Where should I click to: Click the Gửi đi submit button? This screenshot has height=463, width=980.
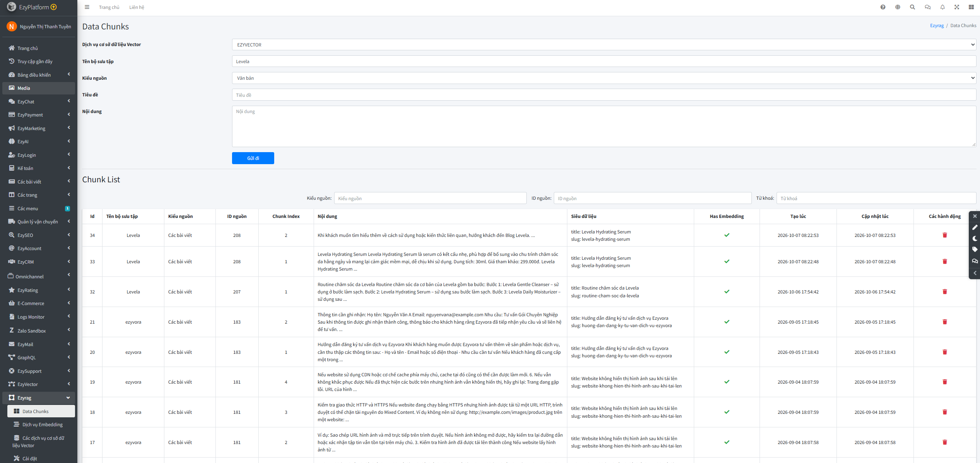[x=253, y=158]
